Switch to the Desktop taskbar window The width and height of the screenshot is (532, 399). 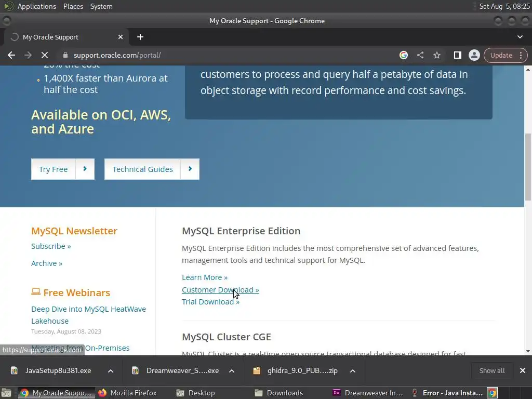(196, 393)
